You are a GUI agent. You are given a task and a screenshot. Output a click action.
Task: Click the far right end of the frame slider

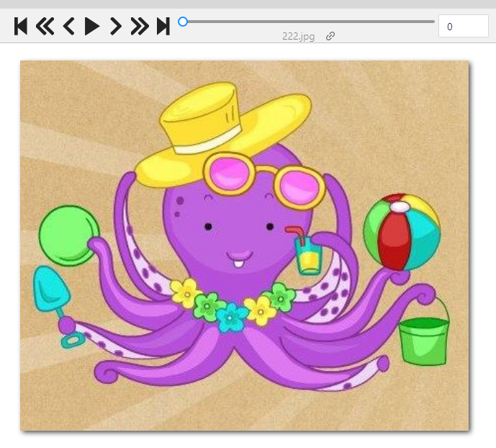click(x=433, y=22)
